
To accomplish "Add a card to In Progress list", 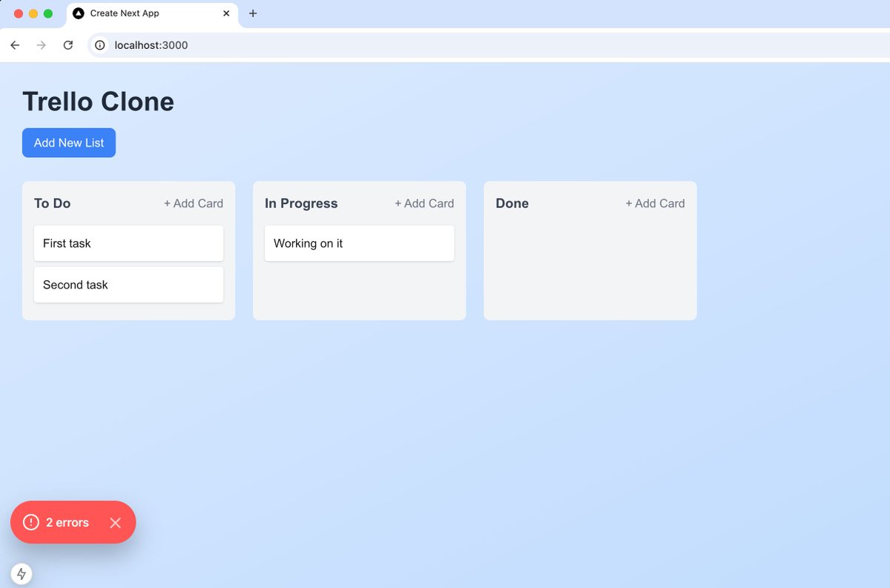I will point(424,203).
